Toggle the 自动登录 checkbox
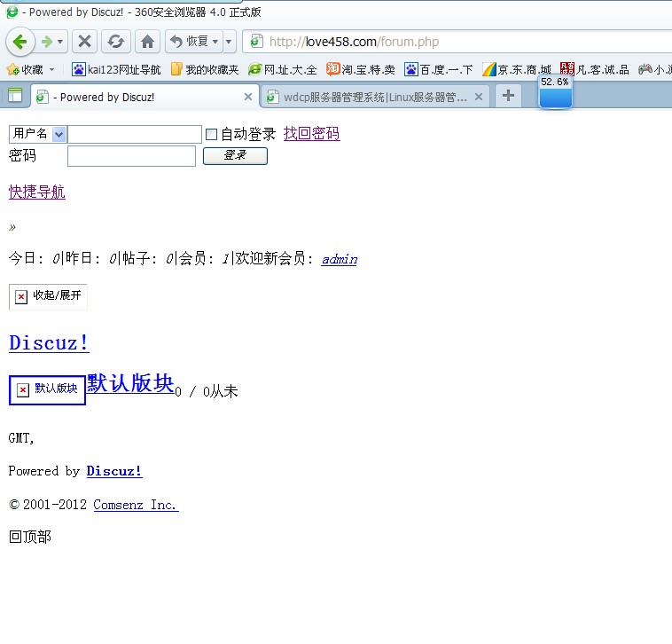The height and width of the screenshot is (644, 672). [x=211, y=134]
